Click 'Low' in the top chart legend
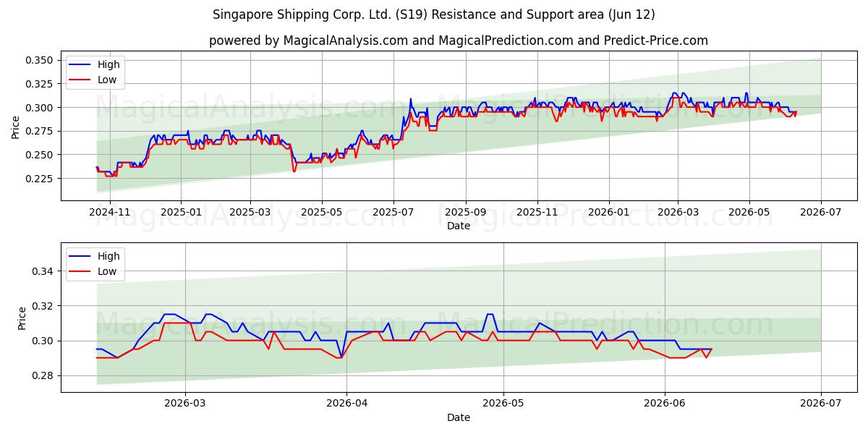This screenshot has height=434, width=868. [x=107, y=80]
